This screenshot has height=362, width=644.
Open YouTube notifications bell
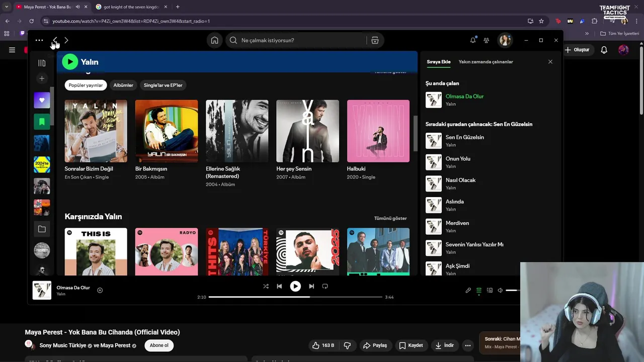tap(604, 50)
